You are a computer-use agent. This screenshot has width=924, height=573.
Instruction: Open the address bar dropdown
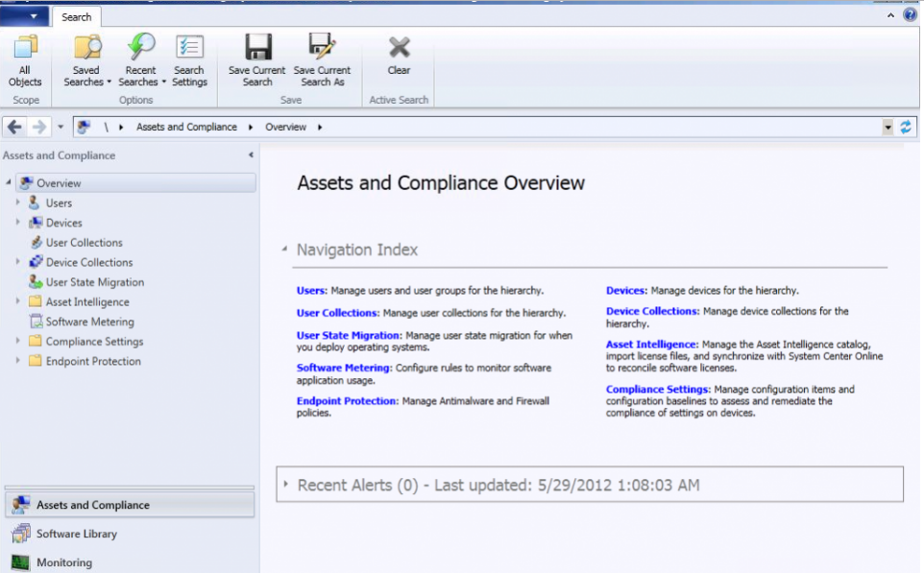(888, 126)
